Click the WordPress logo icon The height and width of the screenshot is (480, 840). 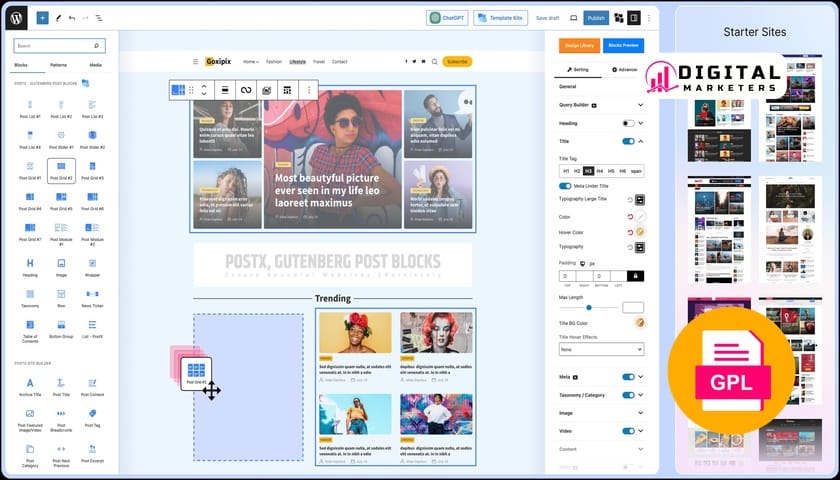[x=17, y=17]
